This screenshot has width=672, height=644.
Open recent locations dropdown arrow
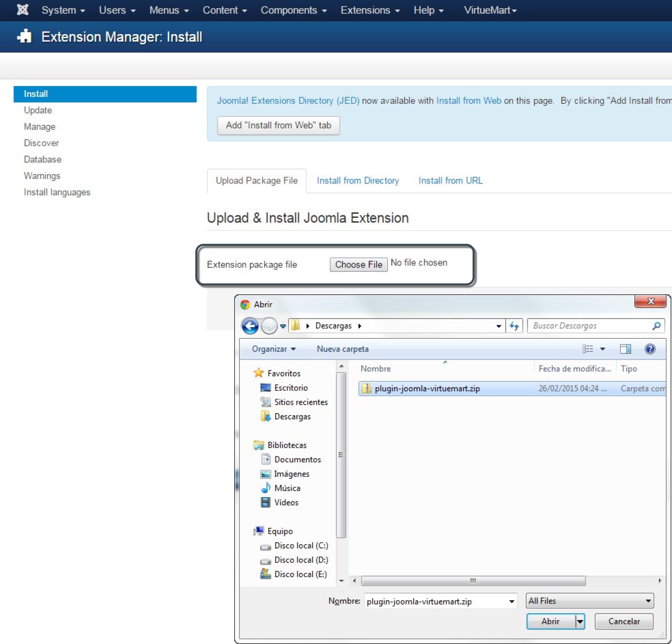283,326
